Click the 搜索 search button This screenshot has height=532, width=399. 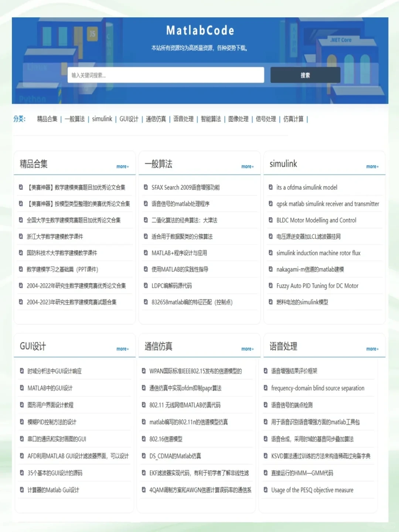pos(306,75)
